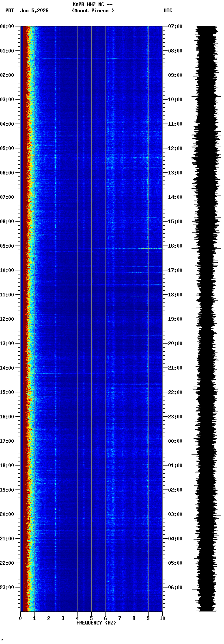The height and width of the screenshot is (644, 224).
Task: Click the PDT time label '11:00'
Action: (x=7, y=295)
